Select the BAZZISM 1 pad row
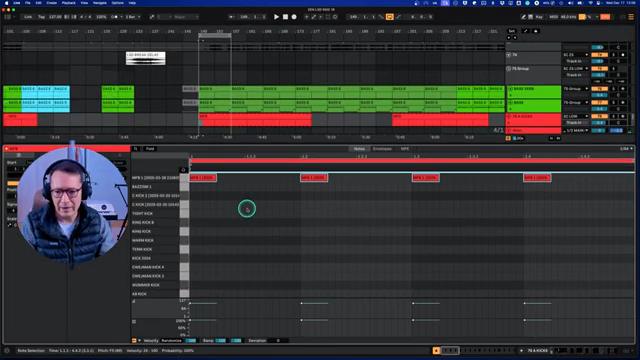Image resolution: width=640 pixels, height=360 pixels. (155, 187)
